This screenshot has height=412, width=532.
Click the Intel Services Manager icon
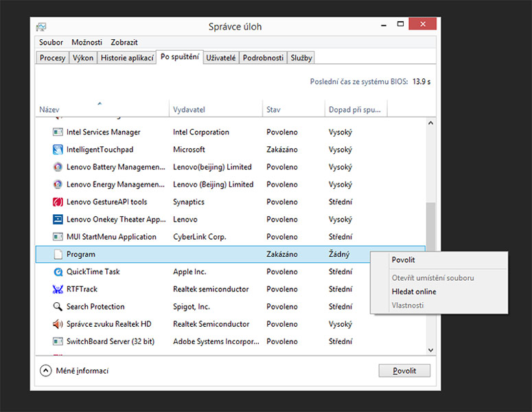pyautogui.click(x=58, y=132)
